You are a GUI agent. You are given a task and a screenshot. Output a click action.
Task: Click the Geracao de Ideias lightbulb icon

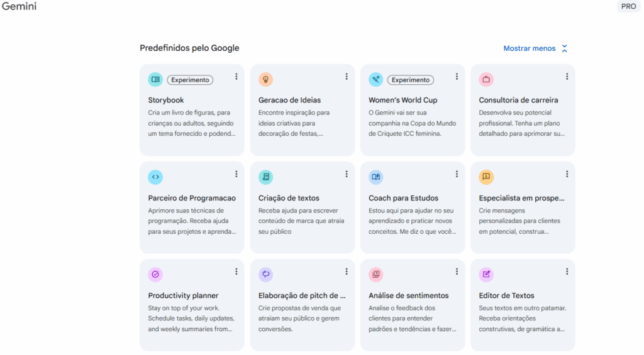click(265, 80)
